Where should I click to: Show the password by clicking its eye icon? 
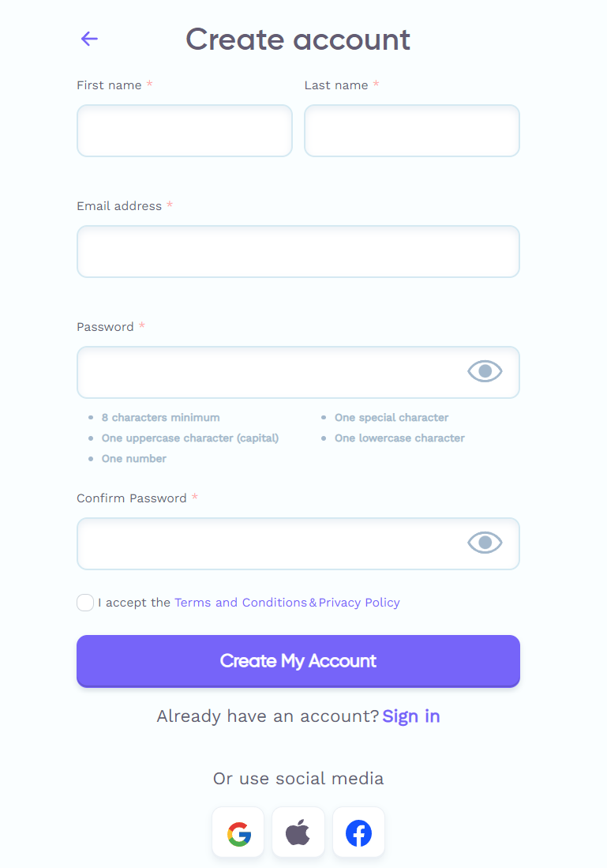point(484,371)
